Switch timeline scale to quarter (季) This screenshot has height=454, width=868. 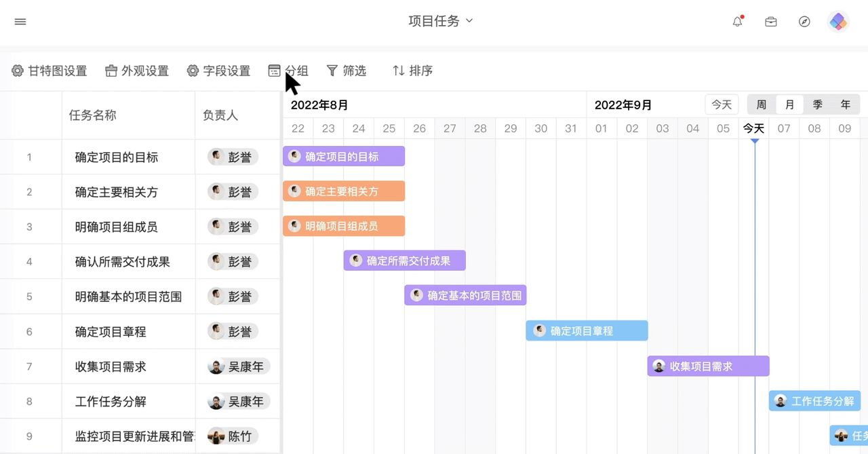[x=818, y=105]
